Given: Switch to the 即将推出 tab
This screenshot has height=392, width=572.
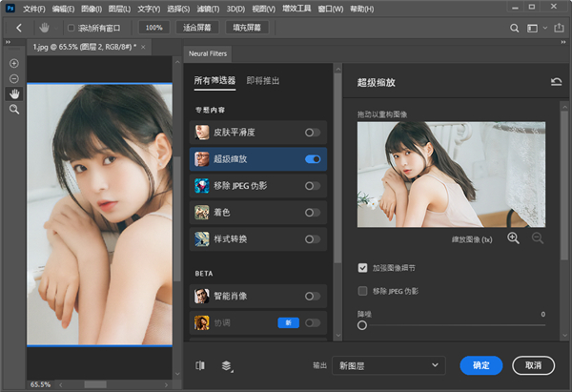Looking at the screenshot, I should pyautogui.click(x=263, y=81).
